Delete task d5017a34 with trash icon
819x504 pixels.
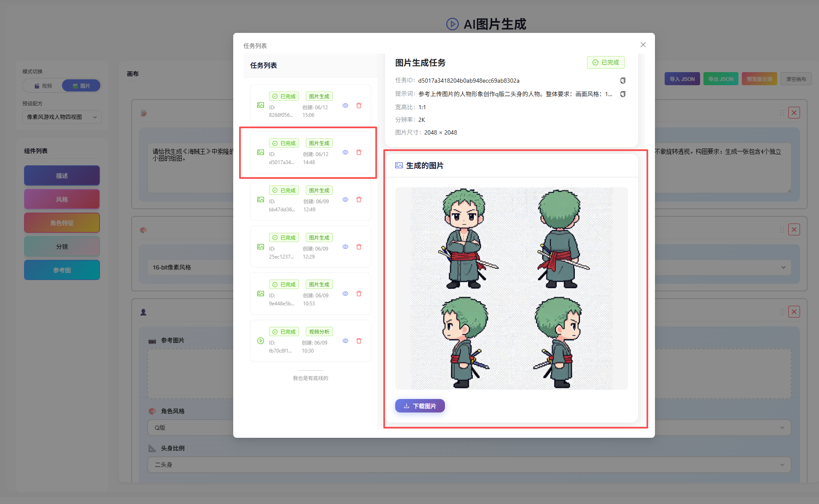tap(359, 152)
